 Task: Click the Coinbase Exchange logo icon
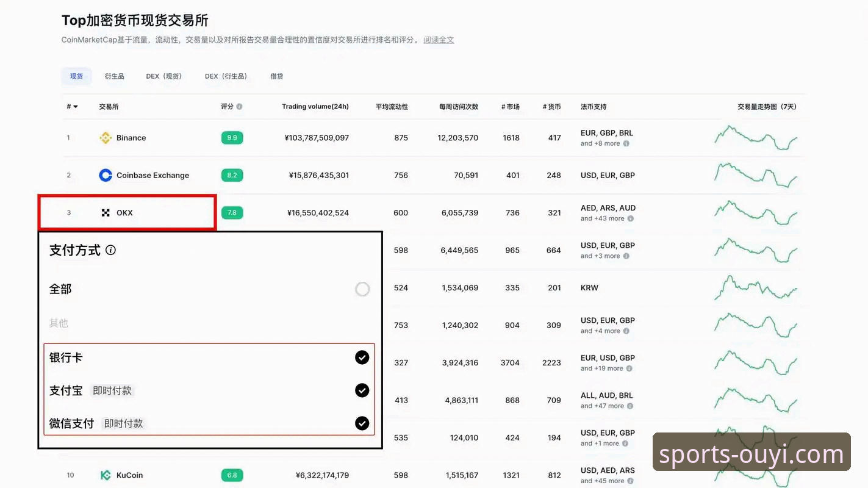[106, 175]
